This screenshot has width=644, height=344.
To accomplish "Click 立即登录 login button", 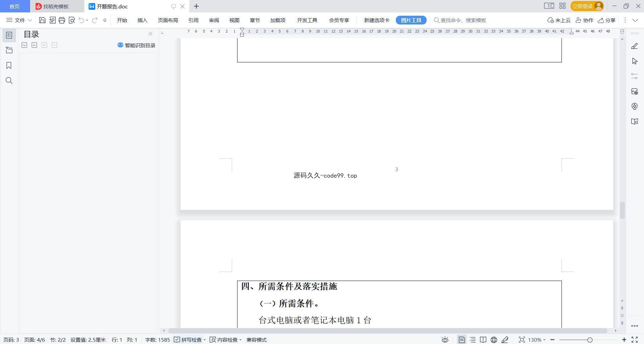I will point(587,6).
